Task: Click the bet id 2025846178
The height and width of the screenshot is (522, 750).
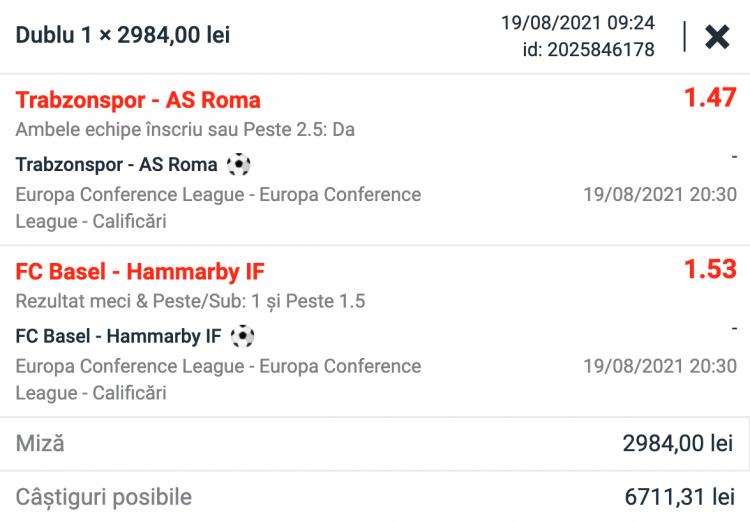Action: 588,49
